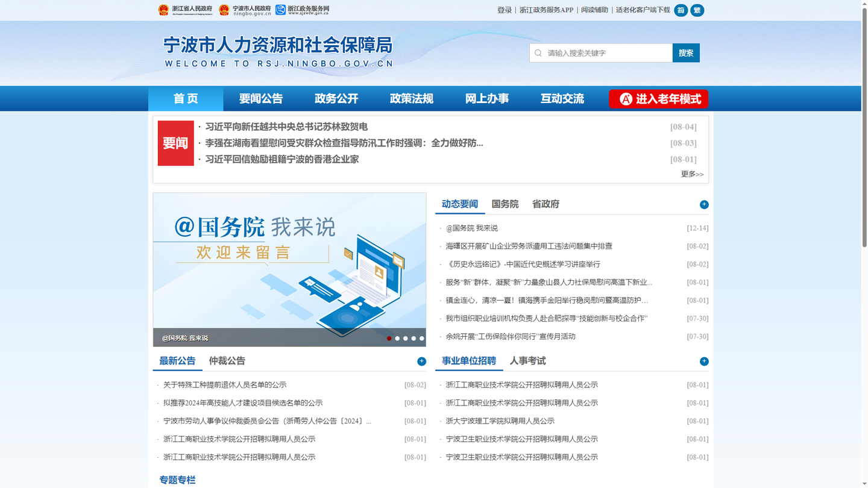The height and width of the screenshot is (488, 868).
Task: Open 网上办事 navigation menu
Action: tap(487, 99)
